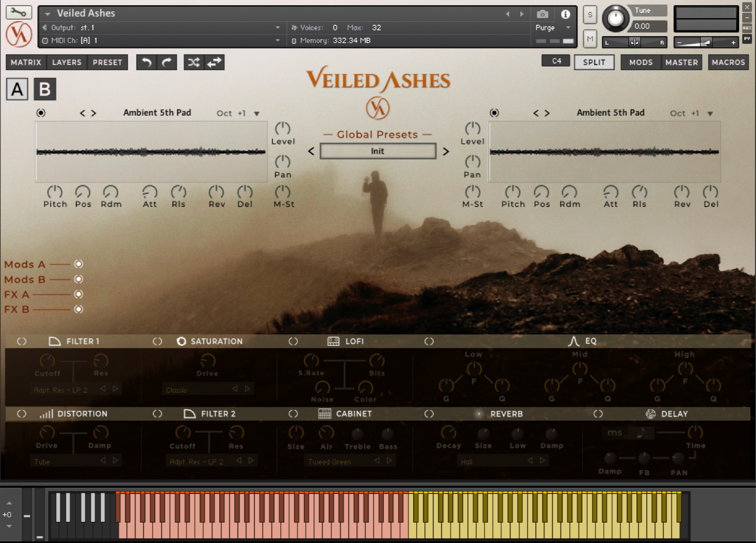The image size is (756, 543).
Task: Click the L/R pan slider
Action: tap(635, 42)
